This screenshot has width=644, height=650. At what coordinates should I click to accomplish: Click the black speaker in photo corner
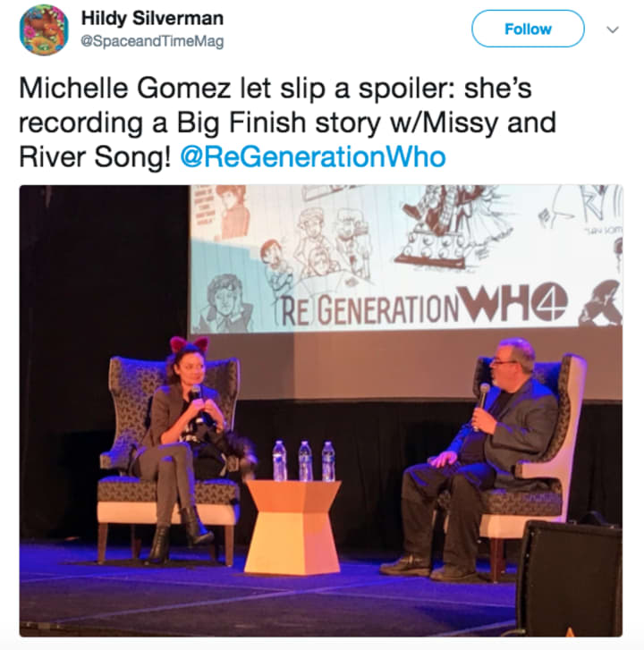570,578
